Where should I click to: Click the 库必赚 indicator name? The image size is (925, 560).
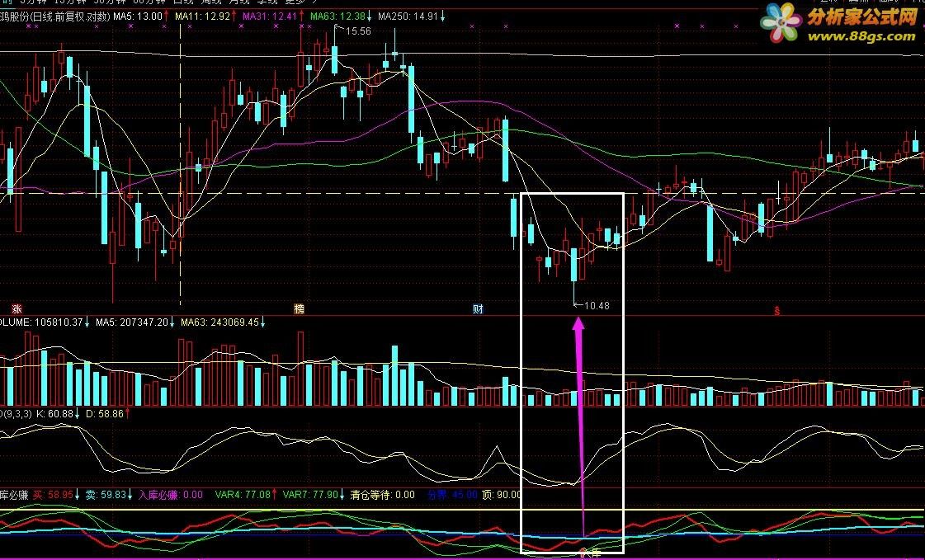[14, 495]
